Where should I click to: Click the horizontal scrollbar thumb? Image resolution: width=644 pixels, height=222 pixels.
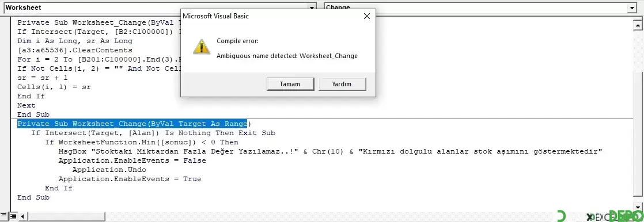coord(66,216)
